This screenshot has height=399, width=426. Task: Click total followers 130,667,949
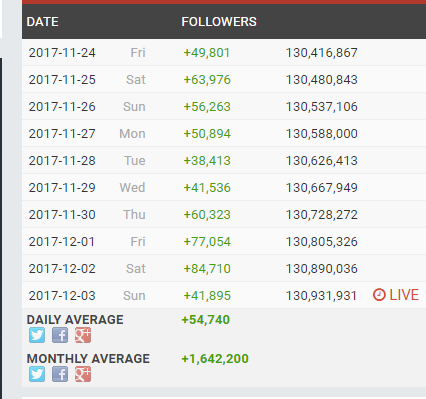pos(322,188)
